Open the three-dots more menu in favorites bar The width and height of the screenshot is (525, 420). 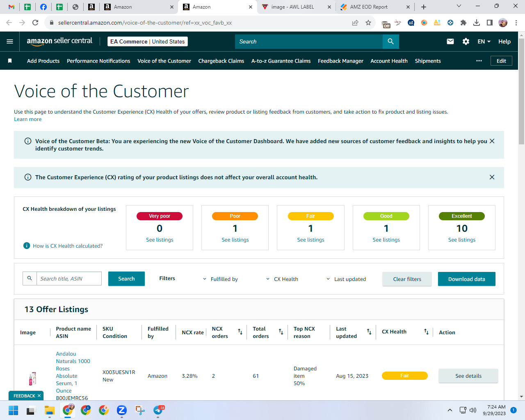pyautogui.click(x=479, y=61)
